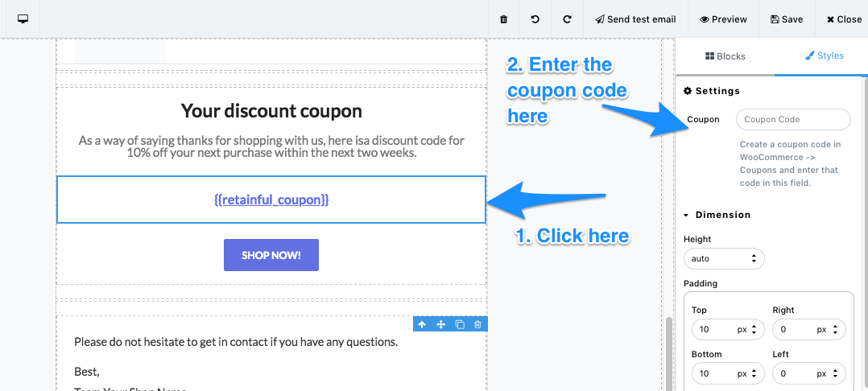This screenshot has height=391, width=868.
Task: Save the email template
Action: click(x=787, y=19)
